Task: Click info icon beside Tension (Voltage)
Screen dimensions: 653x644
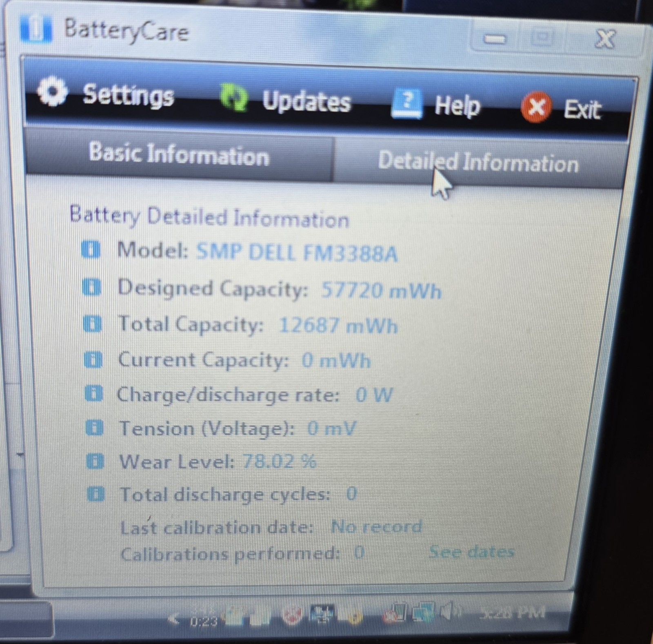Action: coord(95,428)
